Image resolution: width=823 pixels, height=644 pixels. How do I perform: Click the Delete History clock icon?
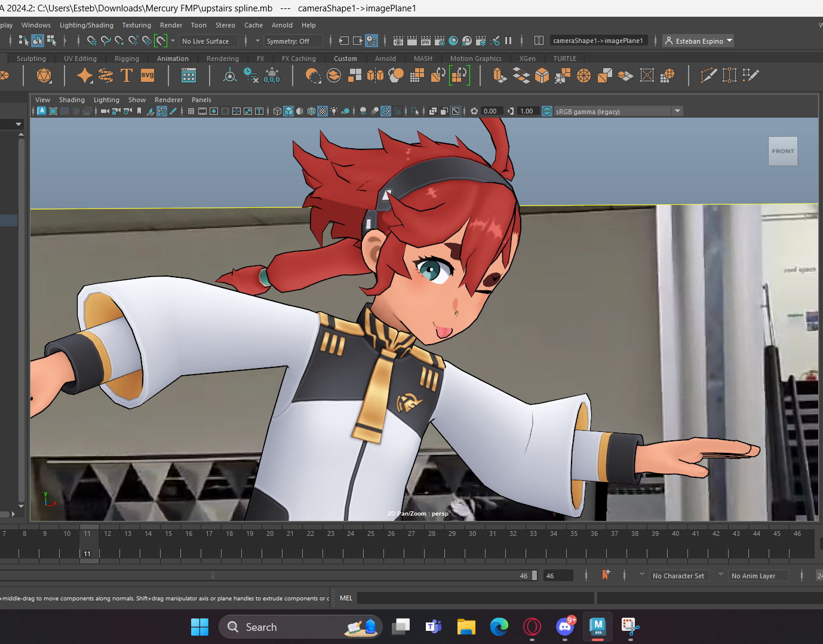[x=251, y=75]
